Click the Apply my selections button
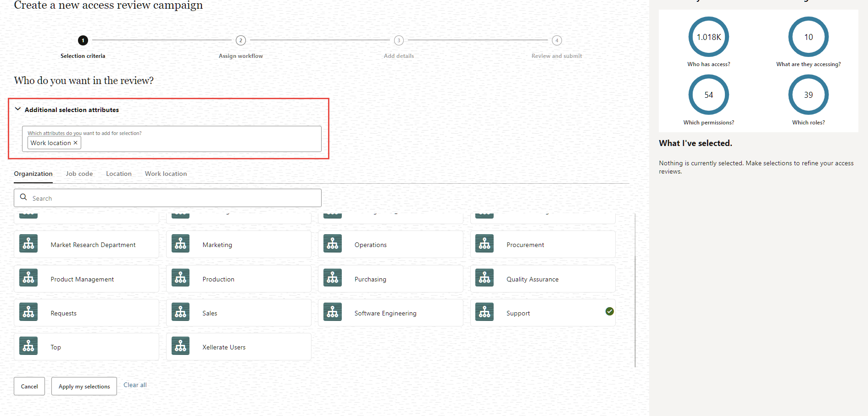 click(x=84, y=386)
